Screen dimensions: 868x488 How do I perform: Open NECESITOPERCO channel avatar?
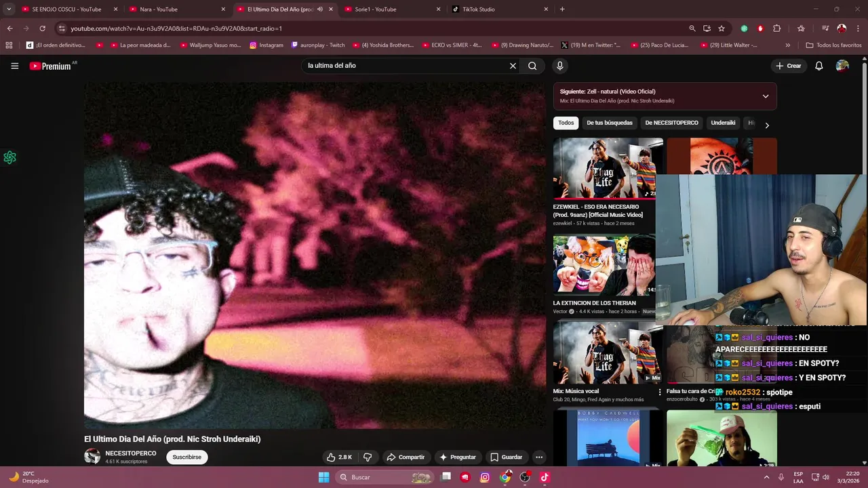pos(92,456)
